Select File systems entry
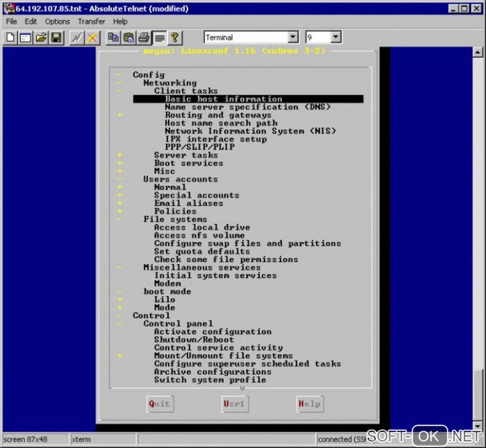486x448 pixels. point(175,219)
